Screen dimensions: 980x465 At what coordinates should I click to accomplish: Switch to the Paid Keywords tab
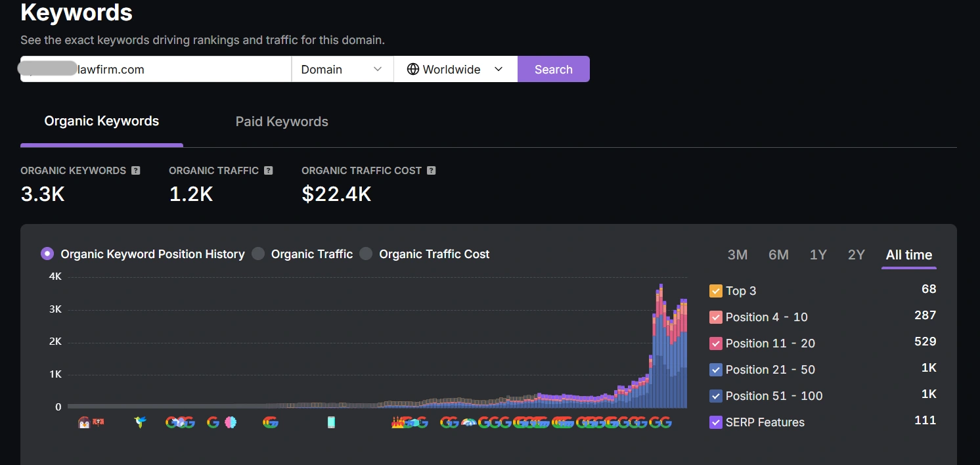(282, 122)
